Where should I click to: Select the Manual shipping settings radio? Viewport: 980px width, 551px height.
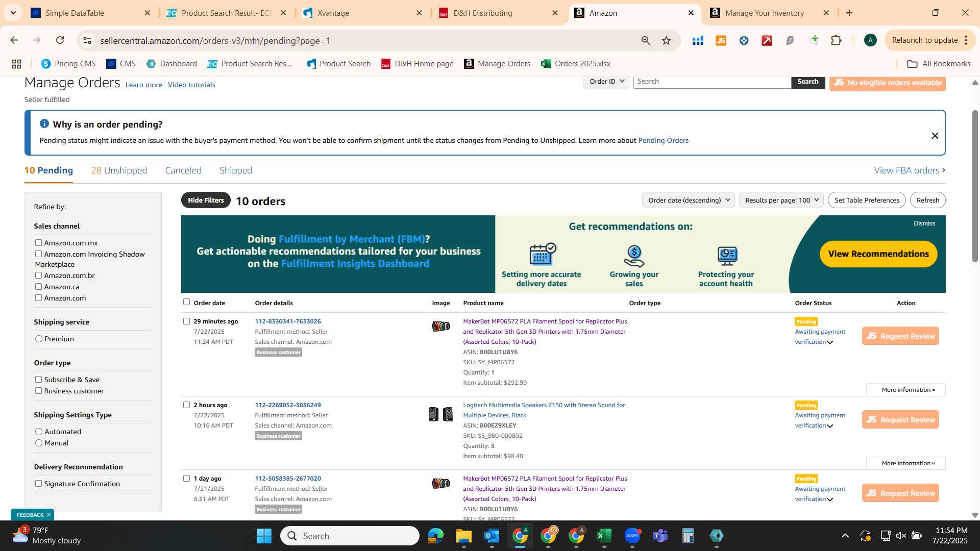[39, 443]
